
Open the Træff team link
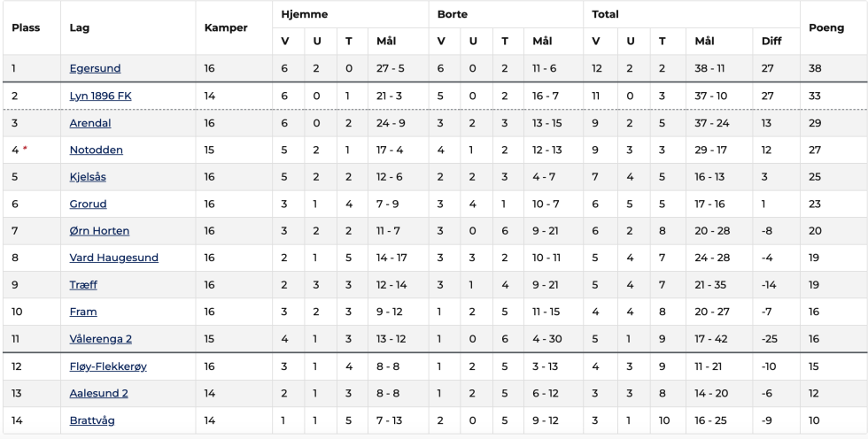click(x=83, y=285)
